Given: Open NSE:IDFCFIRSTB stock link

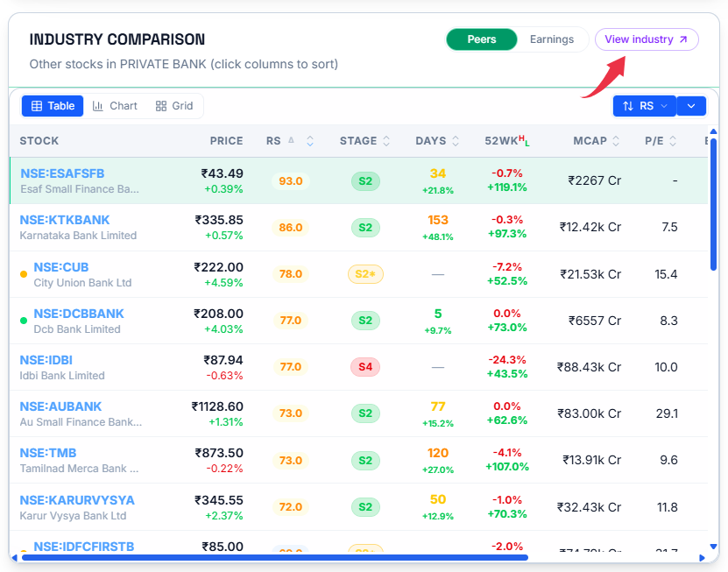Looking at the screenshot, I should (83, 547).
